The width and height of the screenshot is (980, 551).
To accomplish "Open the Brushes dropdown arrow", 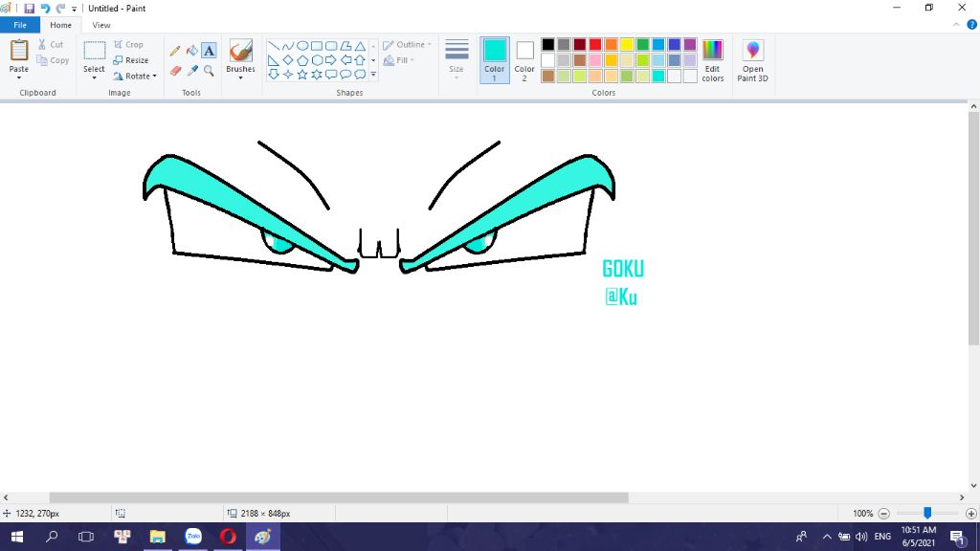I will point(240,78).
